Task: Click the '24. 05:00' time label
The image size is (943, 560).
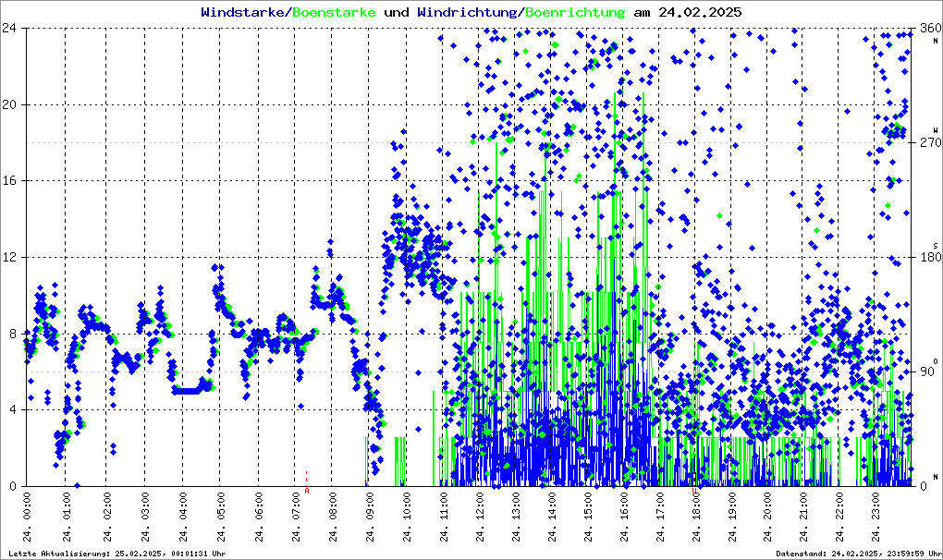Action: click(221, 517)
